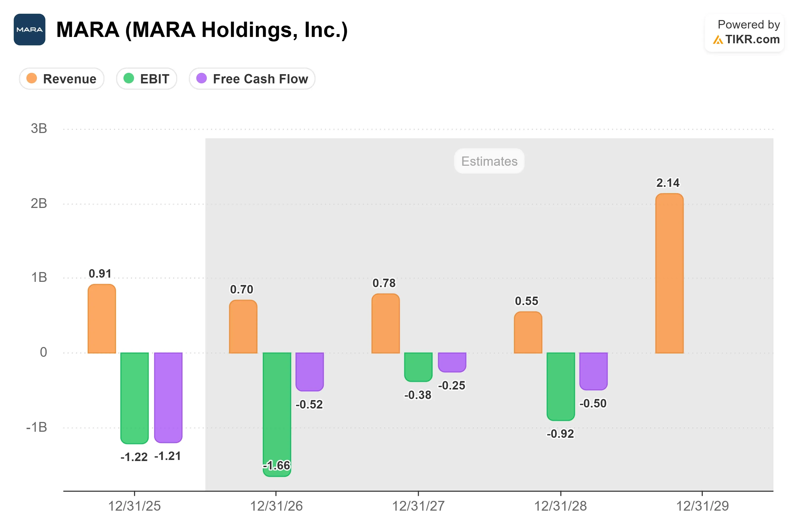Select the 12/31/27 green EBIT bar
This screenshot has width=798, height=532.
418,367
